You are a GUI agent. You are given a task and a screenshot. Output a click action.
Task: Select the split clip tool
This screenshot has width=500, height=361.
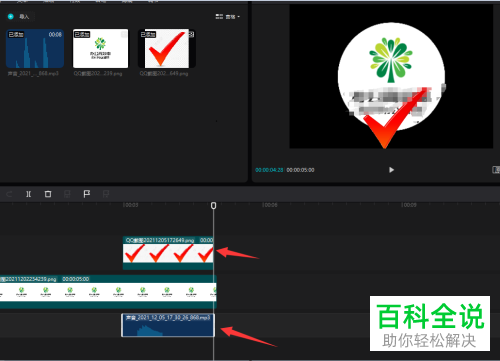29,194
